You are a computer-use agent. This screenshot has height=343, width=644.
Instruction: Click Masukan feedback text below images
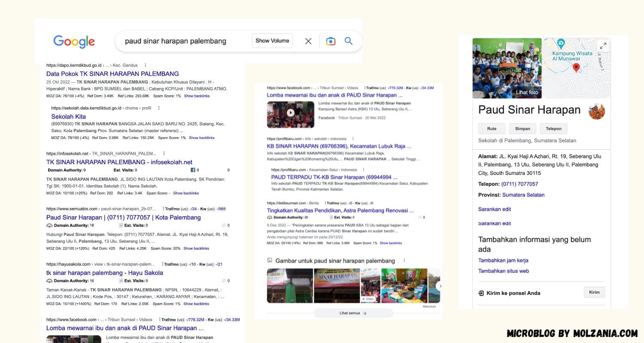pos(429,306)
